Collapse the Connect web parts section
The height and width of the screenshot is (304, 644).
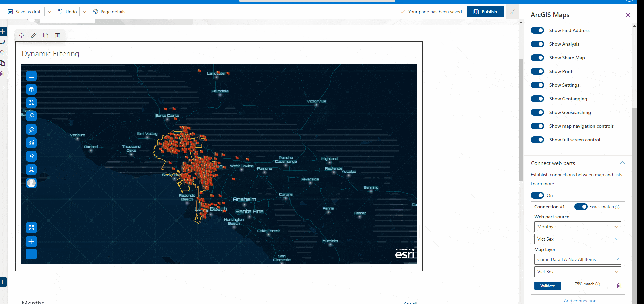point(622,163)
